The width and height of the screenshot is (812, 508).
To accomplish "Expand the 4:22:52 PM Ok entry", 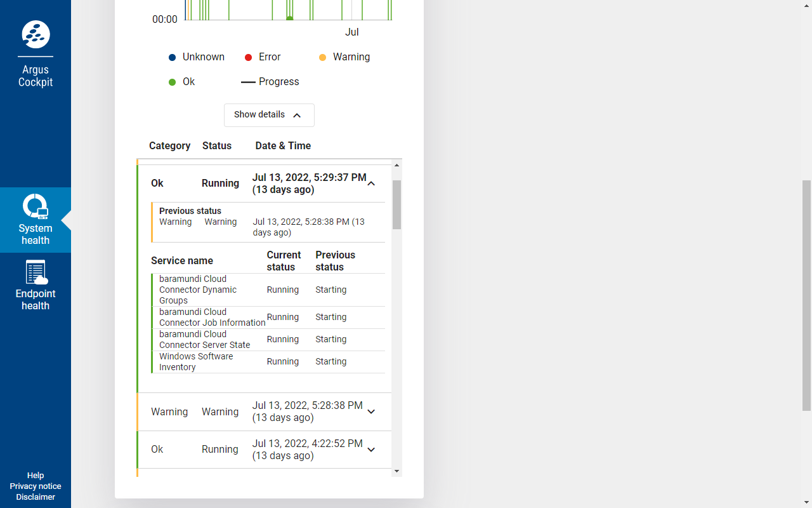I will (x=371, y=450).
